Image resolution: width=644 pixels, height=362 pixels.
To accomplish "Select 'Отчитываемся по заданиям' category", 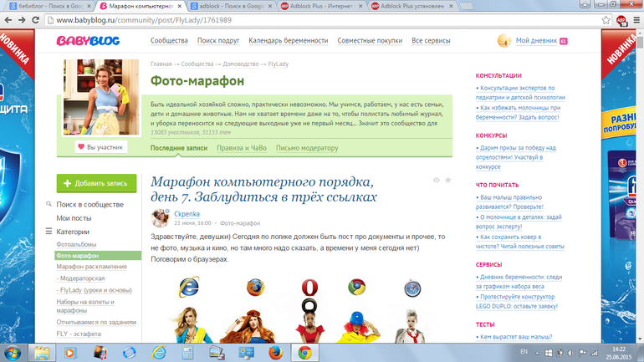I will click(96, 322).
